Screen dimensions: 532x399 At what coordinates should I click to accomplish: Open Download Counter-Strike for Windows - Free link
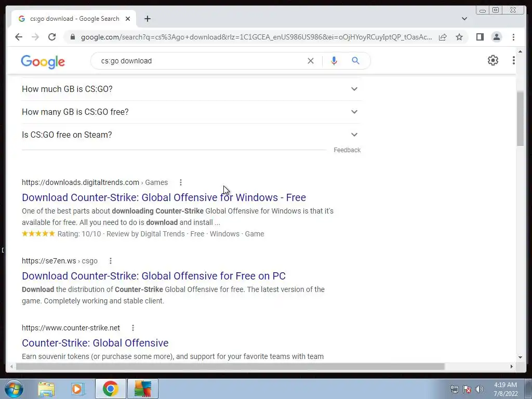click(164, 197)
